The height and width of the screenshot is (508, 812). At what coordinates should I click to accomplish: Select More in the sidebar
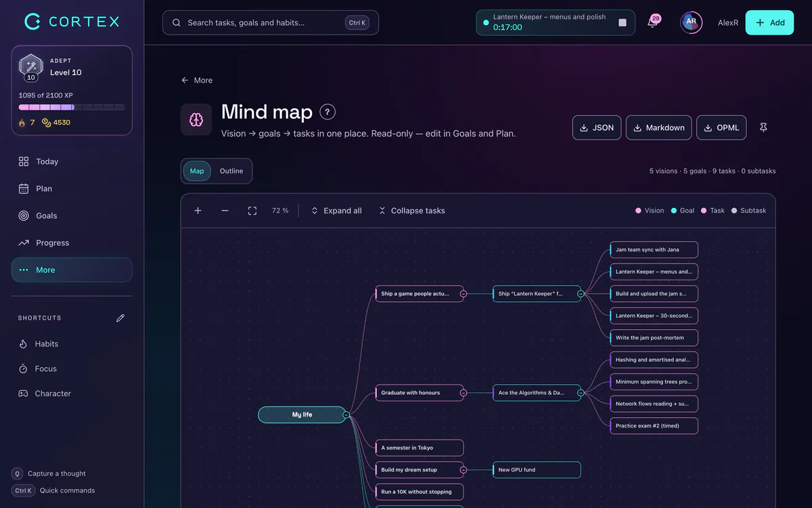(x=72, y=270)
